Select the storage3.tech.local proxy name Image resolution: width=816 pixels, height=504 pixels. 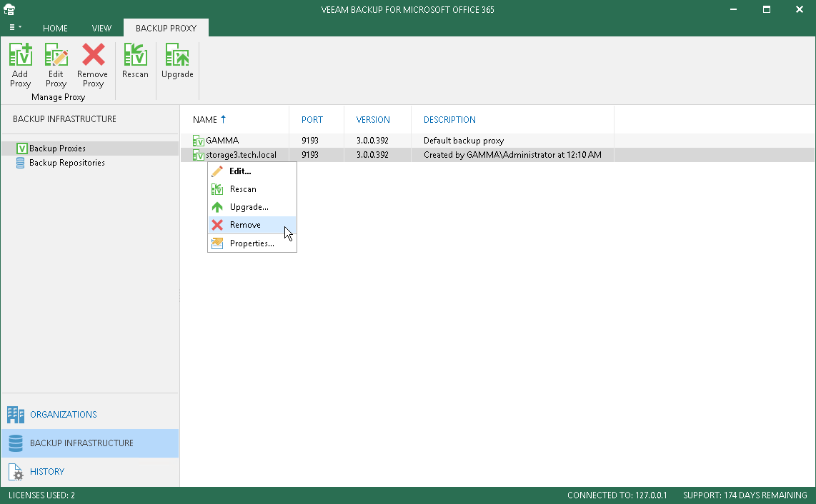pos(241,155)
